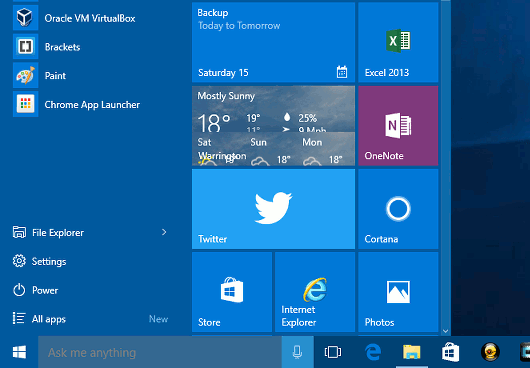This screenshot has width=530, height=368.
Task: Click the microphone icon in search box
Action: pyautogui.click(x=297, y=352)
